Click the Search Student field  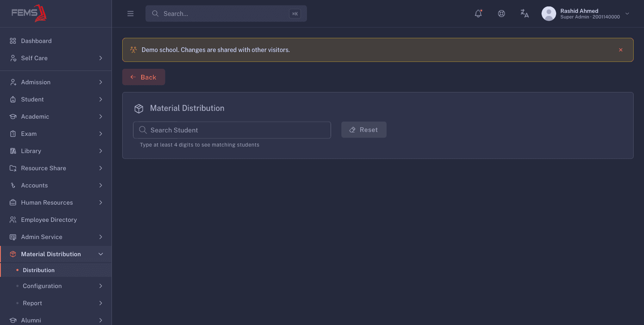tap(232, 130)
